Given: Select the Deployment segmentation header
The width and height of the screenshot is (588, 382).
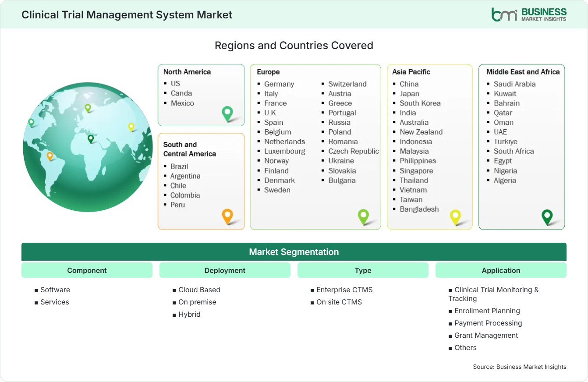Looking at the screenshot, I should coord(225,270).
